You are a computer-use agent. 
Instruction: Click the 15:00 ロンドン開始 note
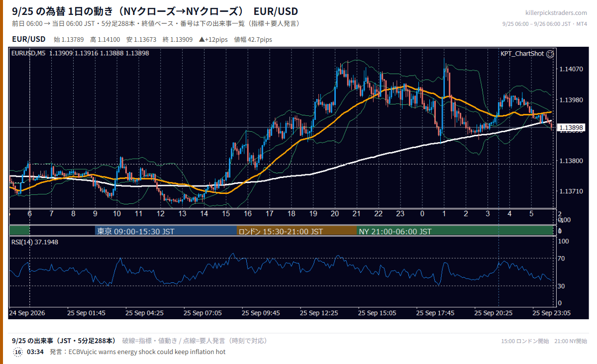click(x=525, y=341)
